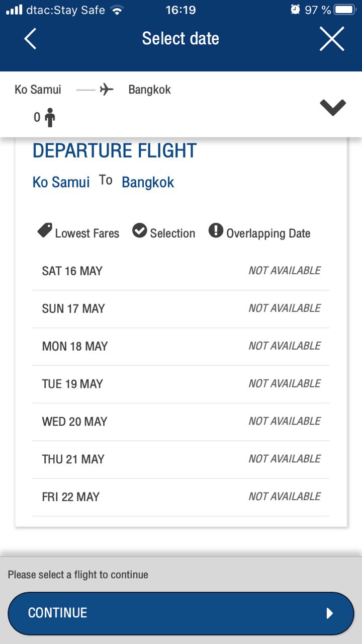Tap the arrow icon on CONTINUE button
Screen dimensions: 362x644
tap(330, 613)
